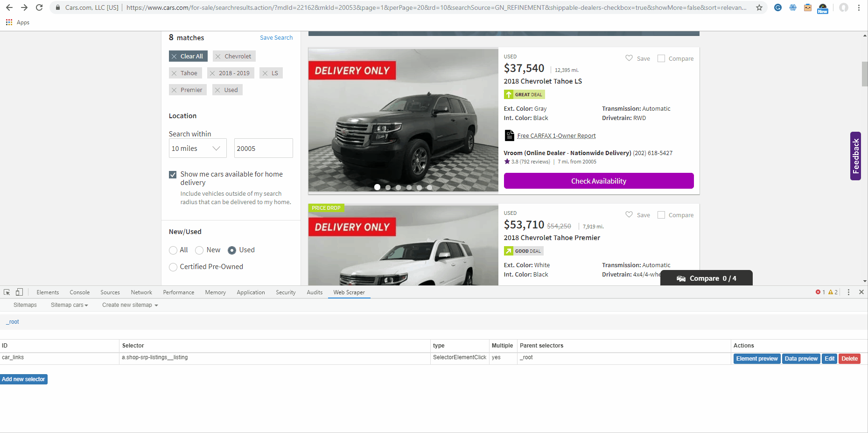Select the Certified Pre-Owned radio button
Image resolution: width=868 pixels, height=433 pixels.
pos(173,267)
